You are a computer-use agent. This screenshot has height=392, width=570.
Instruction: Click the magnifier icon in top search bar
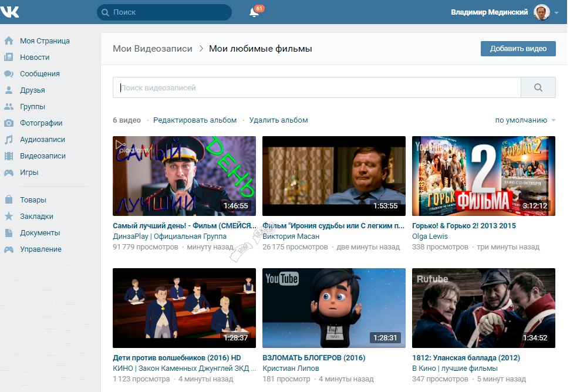(x=106, y=12)
